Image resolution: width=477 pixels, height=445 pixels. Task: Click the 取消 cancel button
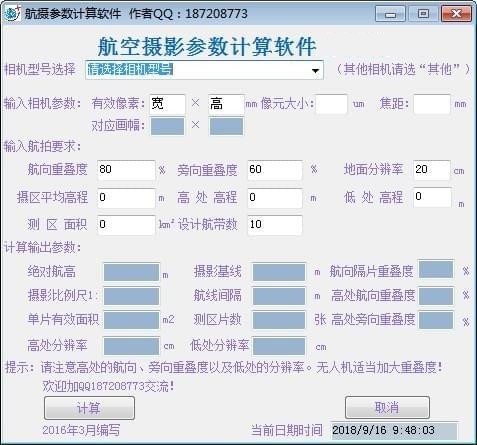[387, 407]
